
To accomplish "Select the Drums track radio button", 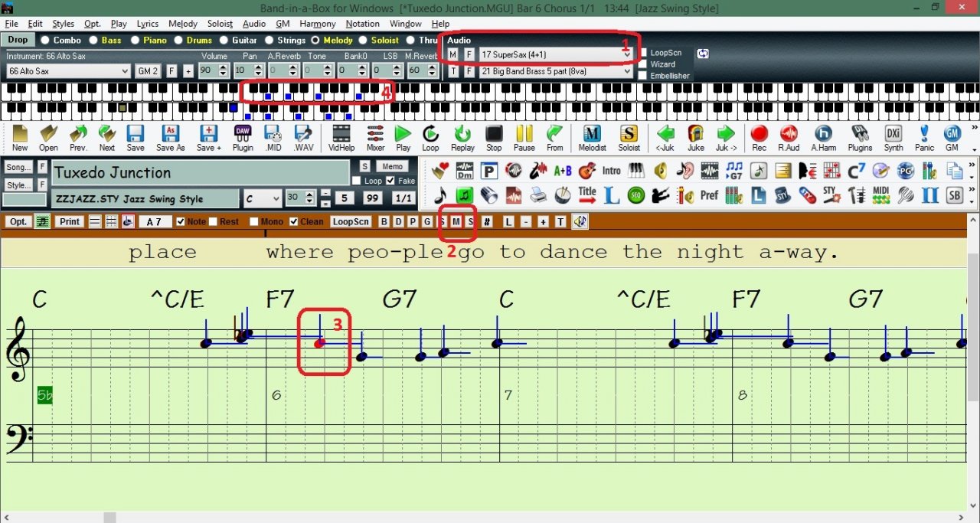I will point(178,41).
